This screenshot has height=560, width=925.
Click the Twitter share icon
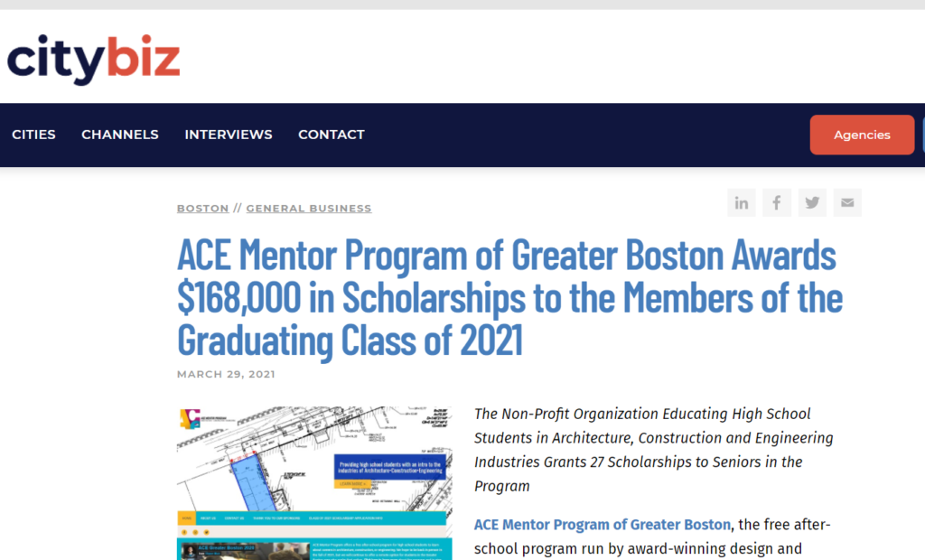pyautogui.click(x=812, y=203)
